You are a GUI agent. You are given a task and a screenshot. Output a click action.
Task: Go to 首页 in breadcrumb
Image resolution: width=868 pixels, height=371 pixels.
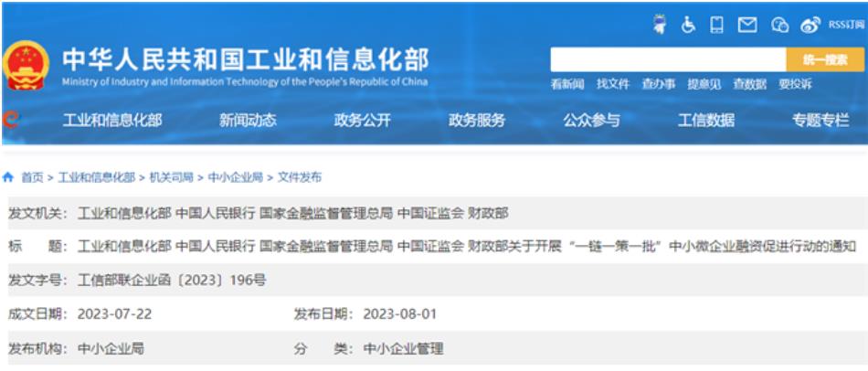pos(32,178)
